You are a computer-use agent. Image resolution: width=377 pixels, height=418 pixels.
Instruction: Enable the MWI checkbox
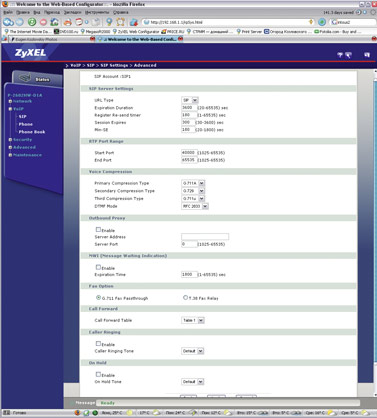tap(98, 267)
